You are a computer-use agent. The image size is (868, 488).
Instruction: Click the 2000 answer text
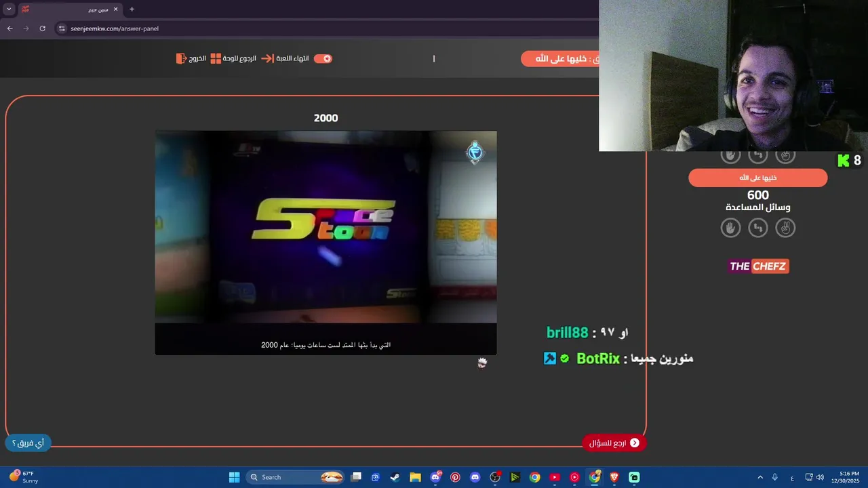(325, 118)
